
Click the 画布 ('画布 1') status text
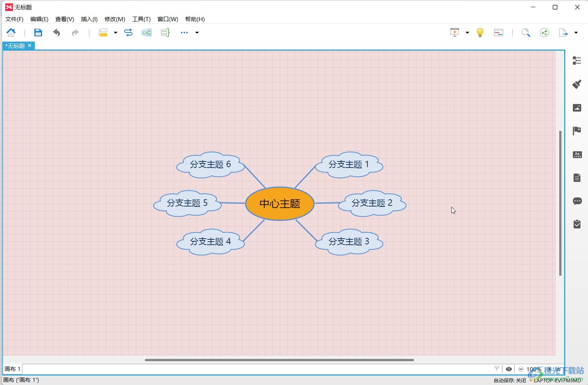pyautogui.click(x=21, y=380)
